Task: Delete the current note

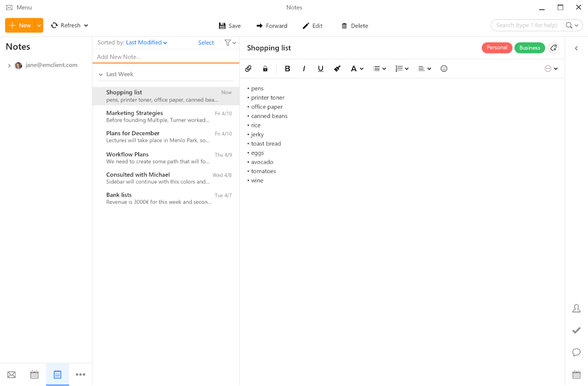Action: [354, 25]
